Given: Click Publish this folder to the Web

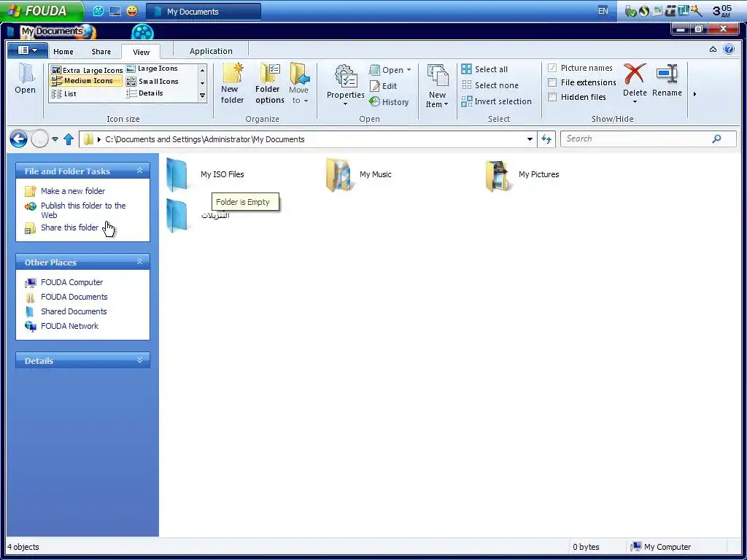Looking at the screenshot, I should (83, 210).
